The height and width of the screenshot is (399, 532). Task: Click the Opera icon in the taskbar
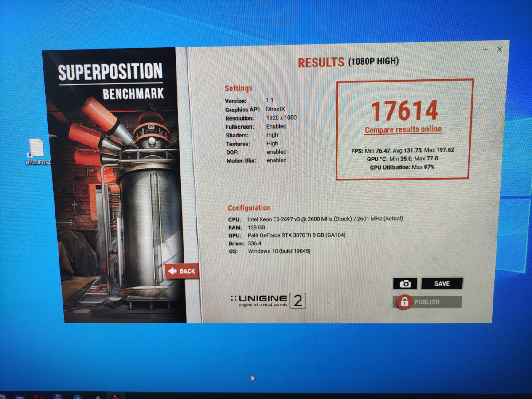pyautogui.click(x=39, y=396)
